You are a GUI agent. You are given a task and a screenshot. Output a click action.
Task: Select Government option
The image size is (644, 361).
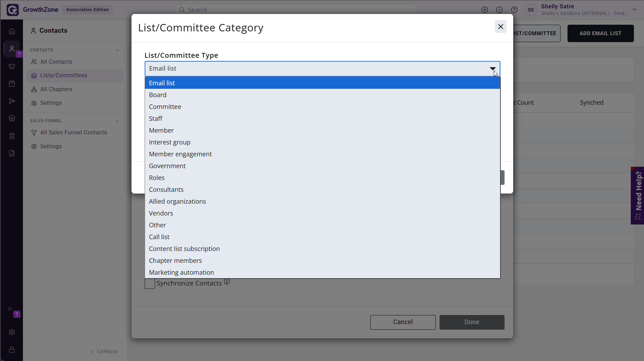pyautogui.click(x=323, y=166)
